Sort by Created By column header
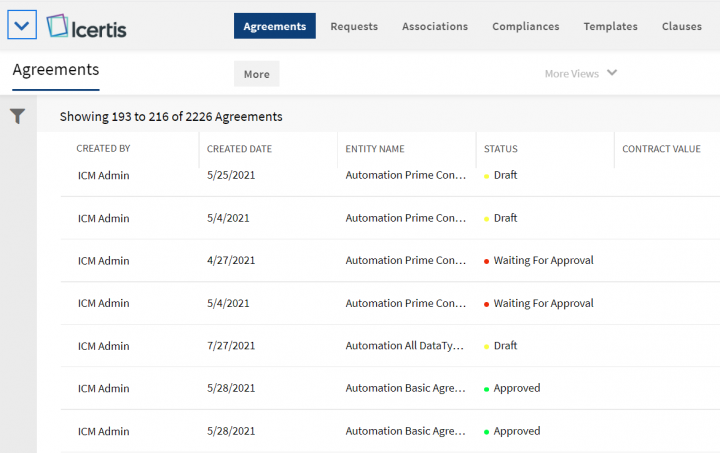 [x=103, y=149]
